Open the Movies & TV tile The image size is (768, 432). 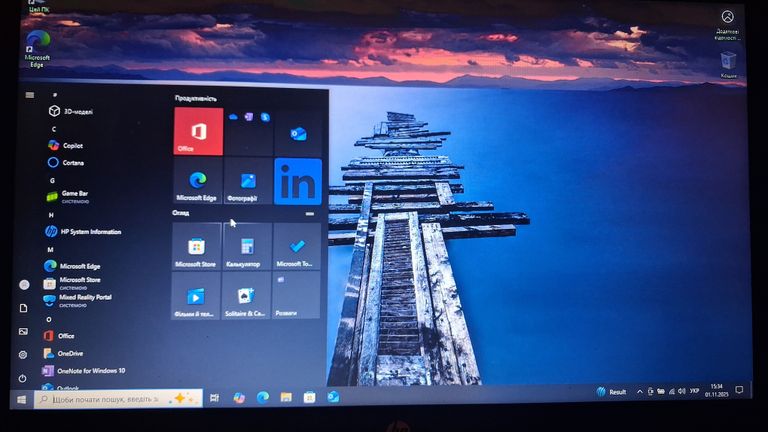click(196, 297)
